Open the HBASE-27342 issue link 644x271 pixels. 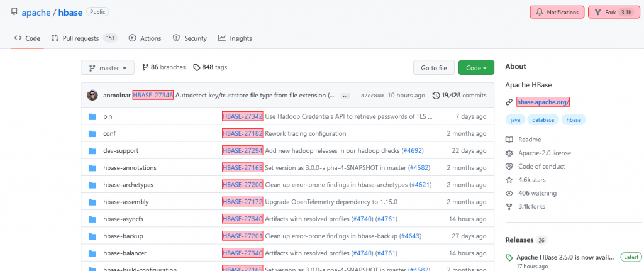click(242, 116)
